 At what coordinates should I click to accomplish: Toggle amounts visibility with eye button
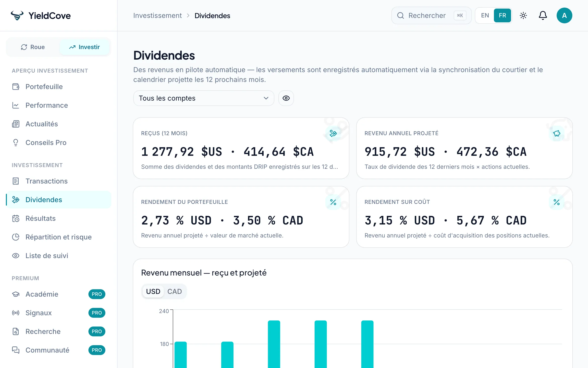coord(286,98)
